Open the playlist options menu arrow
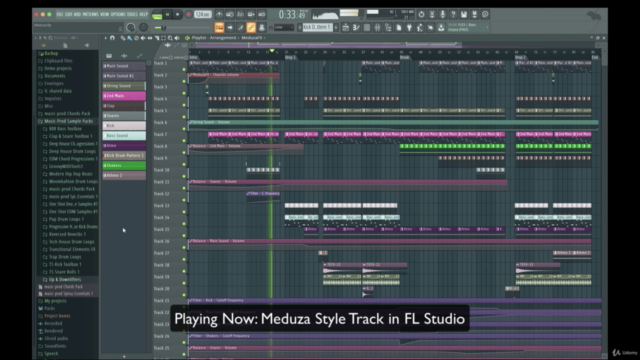The image size is (640, 360). pos(105,38)
